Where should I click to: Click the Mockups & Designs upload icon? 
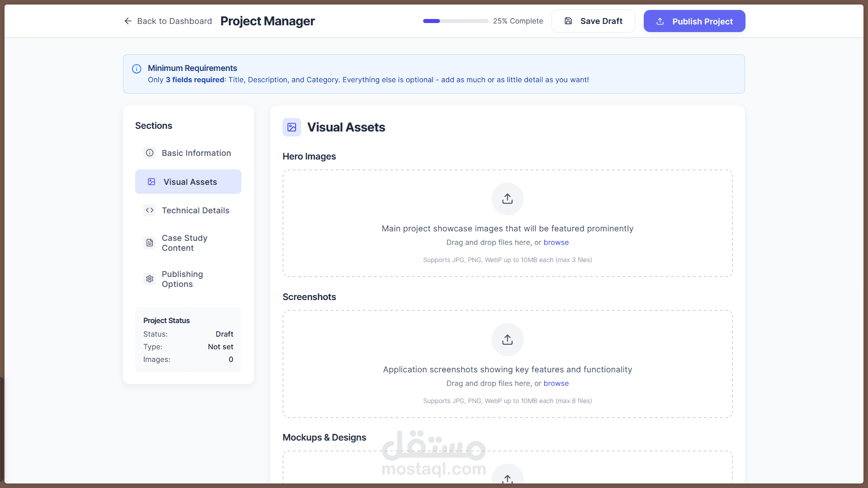507,478
